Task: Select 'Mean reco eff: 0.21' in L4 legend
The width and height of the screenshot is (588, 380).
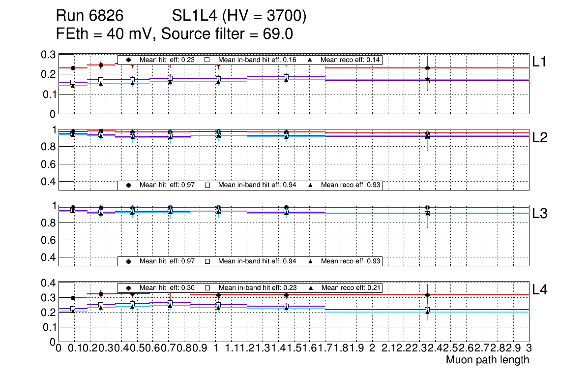Action: [350, 287]
